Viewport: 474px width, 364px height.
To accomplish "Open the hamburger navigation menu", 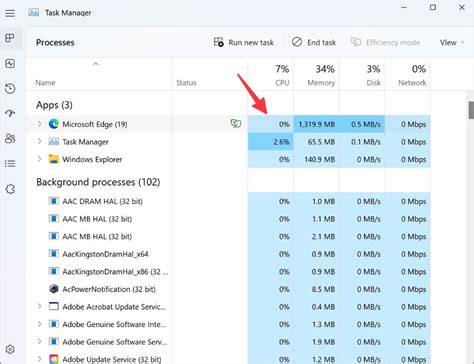I will click(10, 13).
